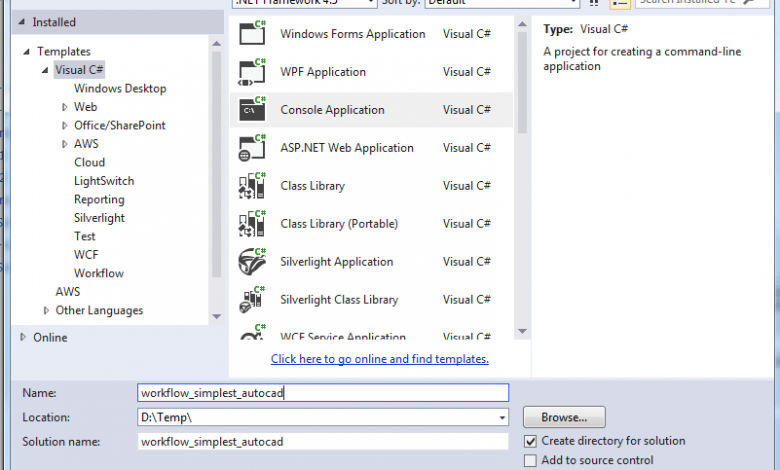Choose Workflow category

(98, 273)
